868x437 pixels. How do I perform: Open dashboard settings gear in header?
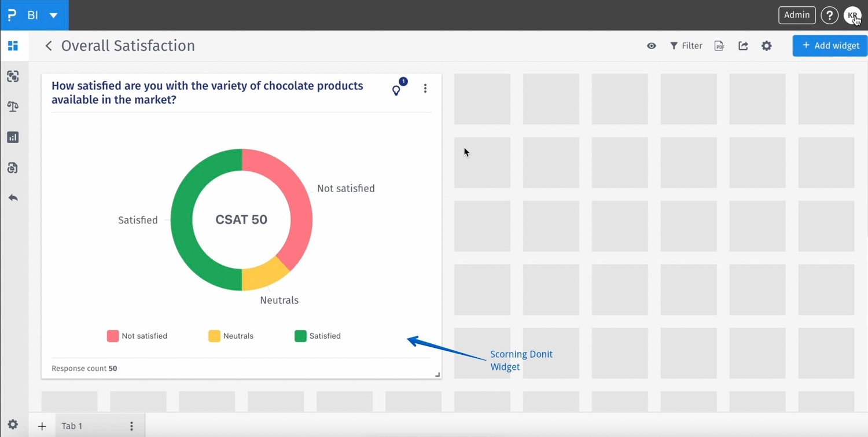tap(767, 46)
